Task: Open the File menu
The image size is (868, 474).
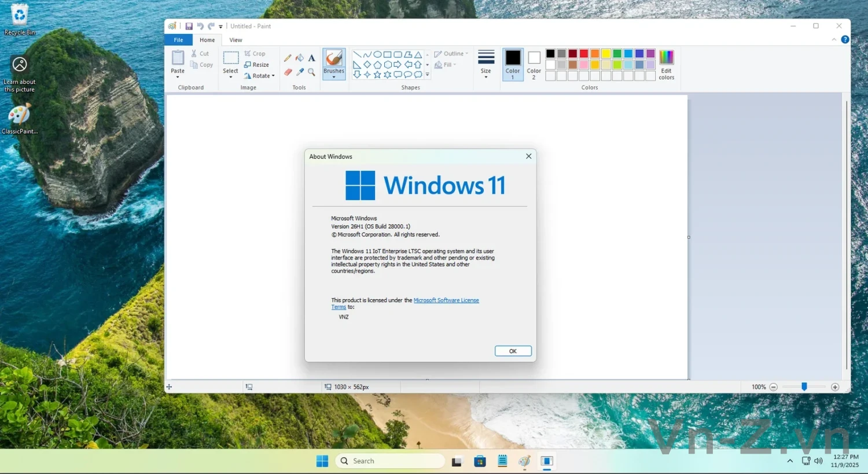Action: click(x=178, y=40)
